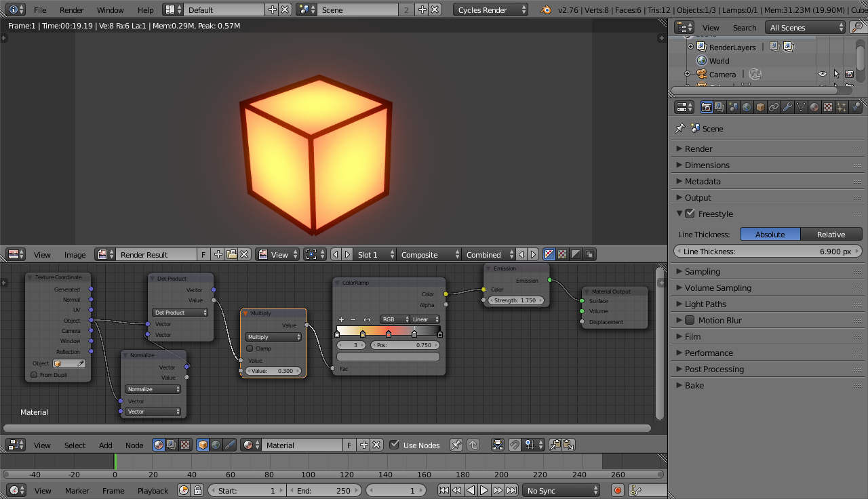Open ColorRamp Linear interpolation dropdown
The image size is (868, 499).
425,319
